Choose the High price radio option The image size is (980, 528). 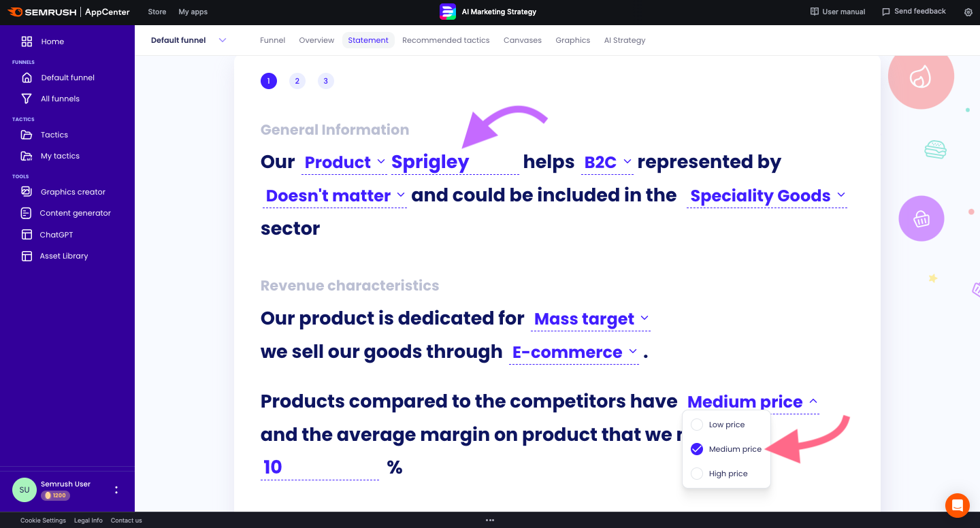point(697,474)
